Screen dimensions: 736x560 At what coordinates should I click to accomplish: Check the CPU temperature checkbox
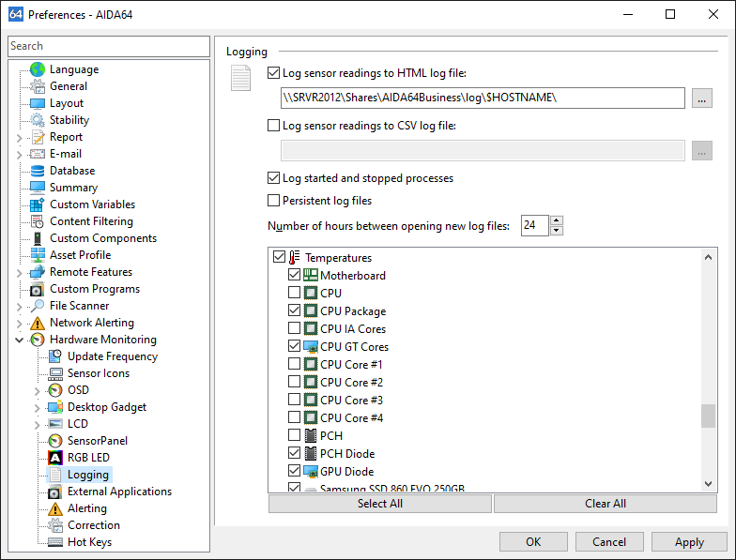(x=295, y=293)
